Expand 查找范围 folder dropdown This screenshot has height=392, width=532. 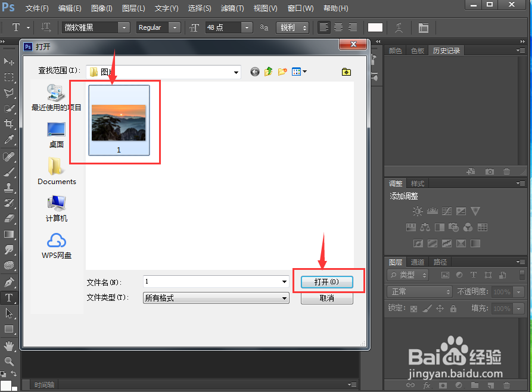point(236,72)
